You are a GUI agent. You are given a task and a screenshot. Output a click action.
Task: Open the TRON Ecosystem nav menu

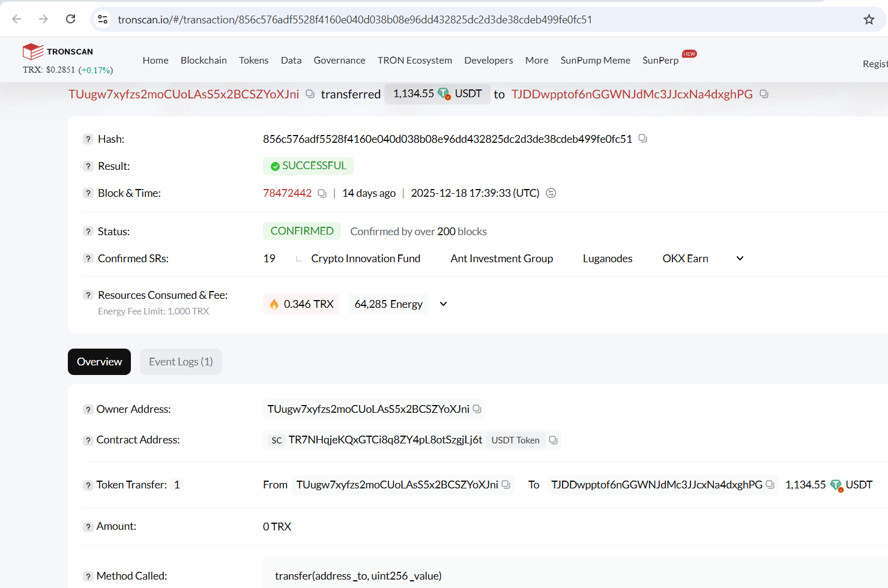414,60
